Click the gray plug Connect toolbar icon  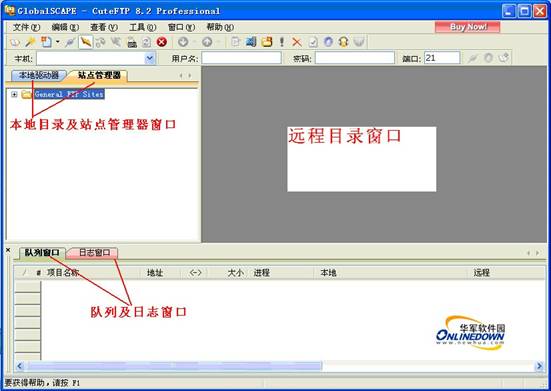pyautogui.click(x=70, y=43)
